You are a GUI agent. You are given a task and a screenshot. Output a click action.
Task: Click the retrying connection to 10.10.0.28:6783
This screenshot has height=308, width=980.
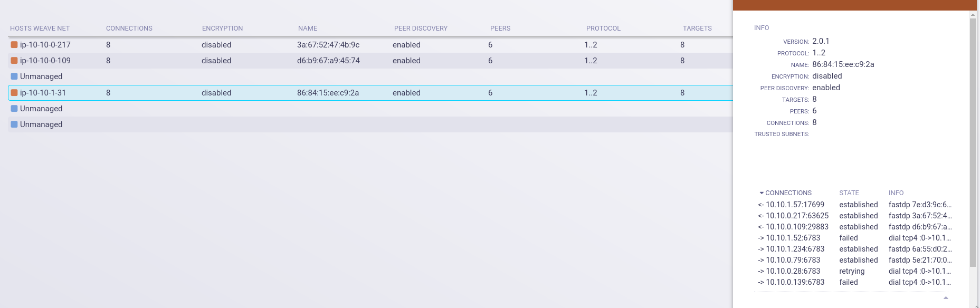(790, 271)
